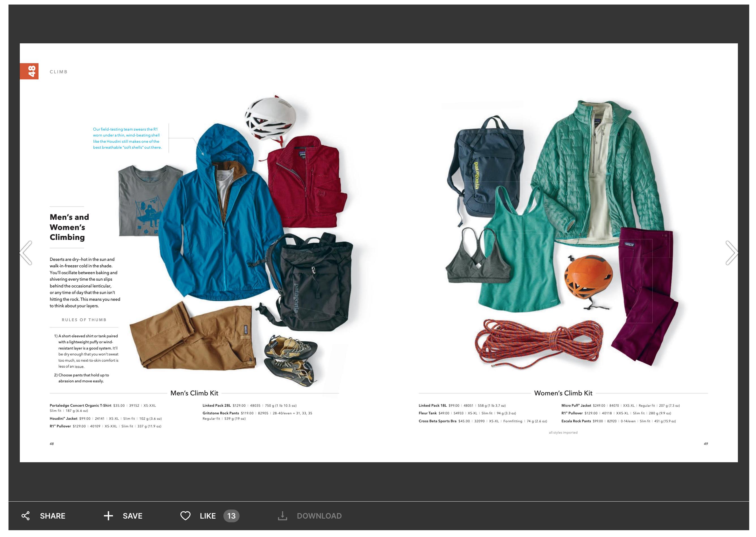Viewport: 756px width, 537px height.
Task: Click the DOWNLOAD text label
Action: click(319, 516)
